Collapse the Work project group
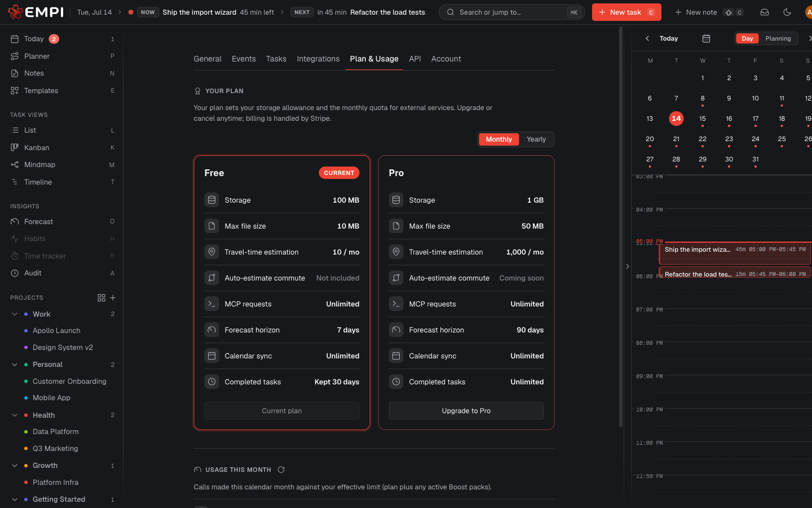812x508 pixels. [15, 314]
